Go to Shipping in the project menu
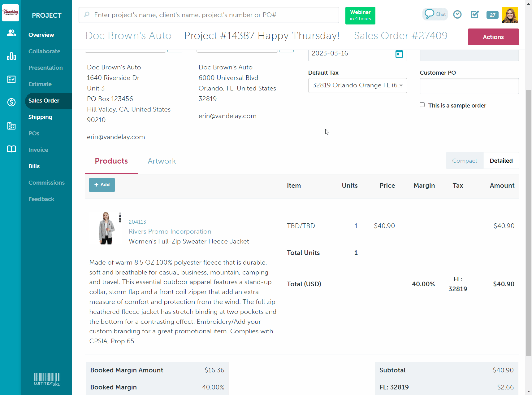 [40, 117]
